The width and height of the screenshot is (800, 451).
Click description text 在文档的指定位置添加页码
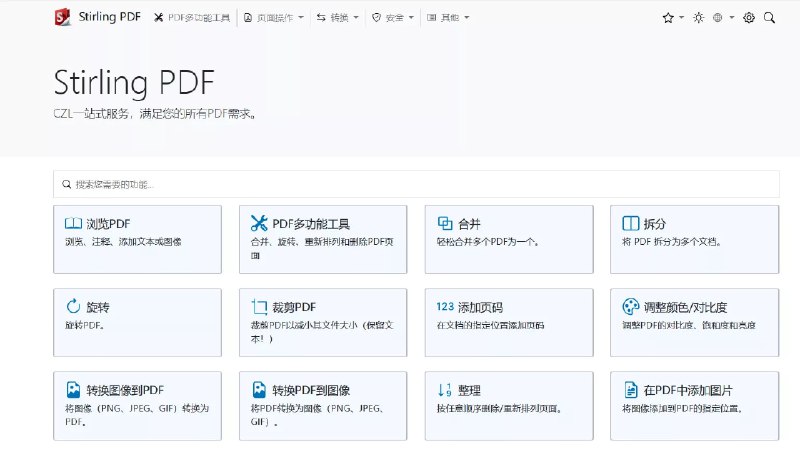(490, 325)
